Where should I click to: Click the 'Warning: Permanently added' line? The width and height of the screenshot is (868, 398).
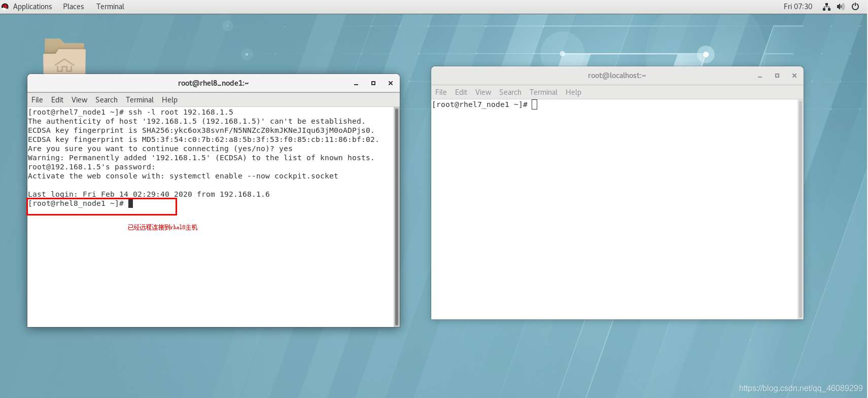pyautogui.click(x=201, y=158)
